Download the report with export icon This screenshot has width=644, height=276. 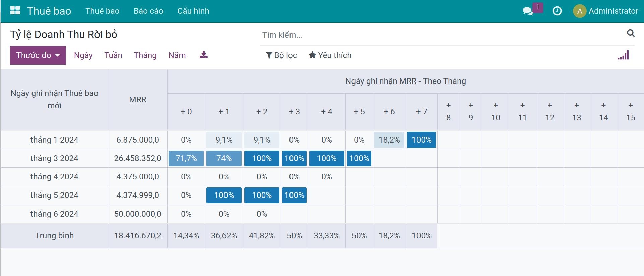click(x=204, y=55)
